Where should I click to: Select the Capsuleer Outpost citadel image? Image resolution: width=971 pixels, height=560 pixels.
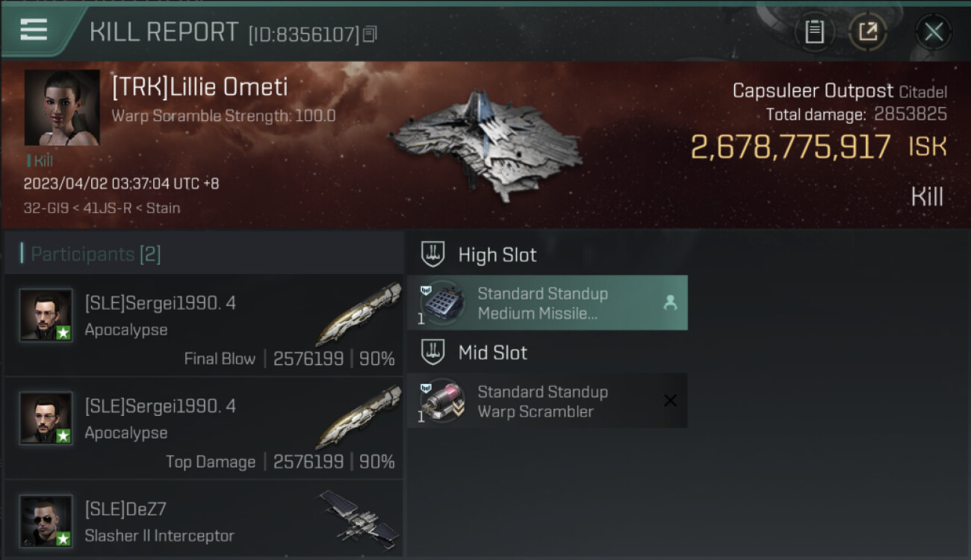click(485, 146)
